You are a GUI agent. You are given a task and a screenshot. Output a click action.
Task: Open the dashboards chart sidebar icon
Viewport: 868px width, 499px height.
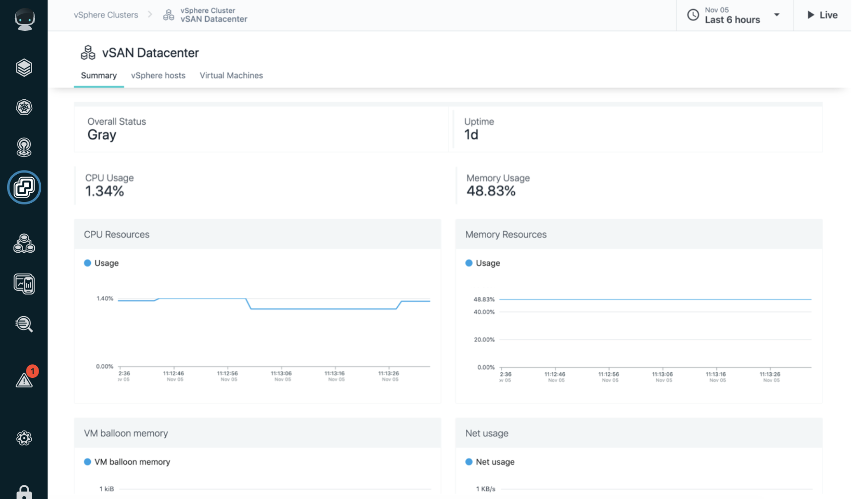point(24,284)
